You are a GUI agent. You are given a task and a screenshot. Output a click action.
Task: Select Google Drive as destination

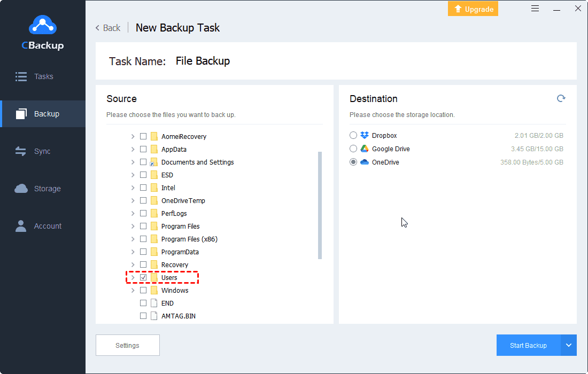[x=353, y=149]
